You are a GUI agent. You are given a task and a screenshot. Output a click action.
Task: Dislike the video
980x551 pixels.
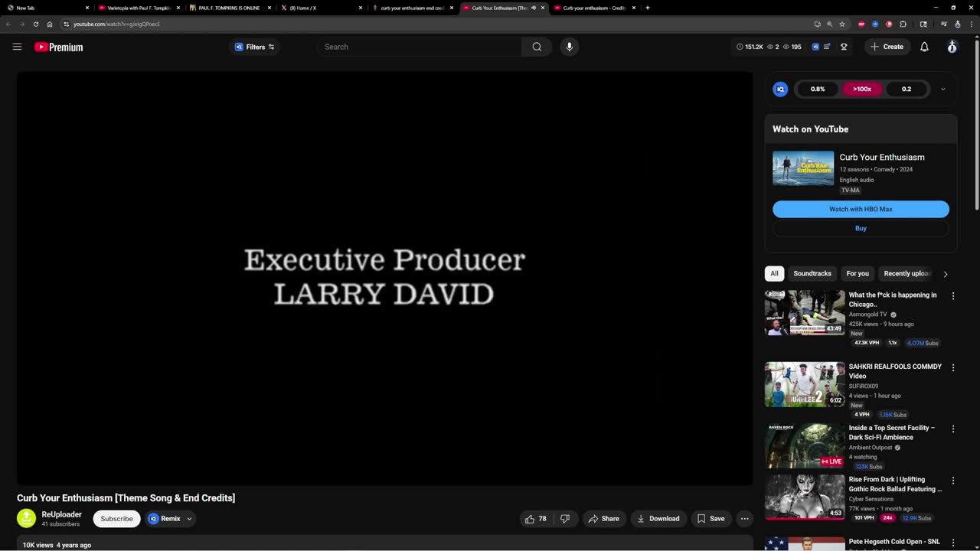(x=565, y=519)
